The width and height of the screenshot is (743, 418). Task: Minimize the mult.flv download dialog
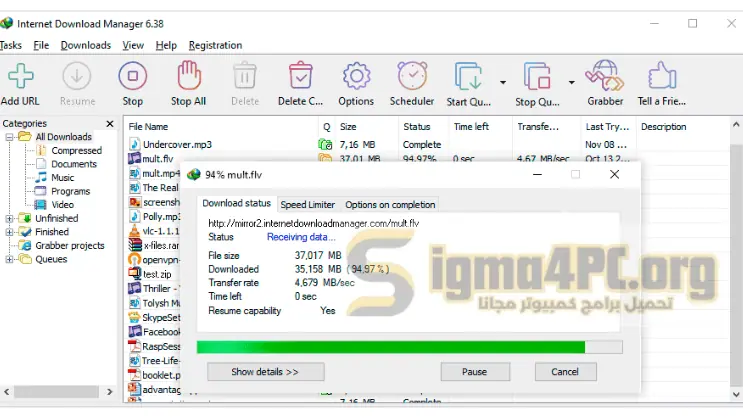pyautogui.click(x=537, y=174)
